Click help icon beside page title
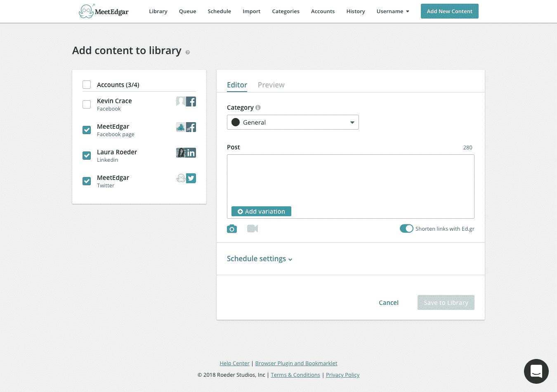Viewport: 557px width, 392px height. (188, 52)
